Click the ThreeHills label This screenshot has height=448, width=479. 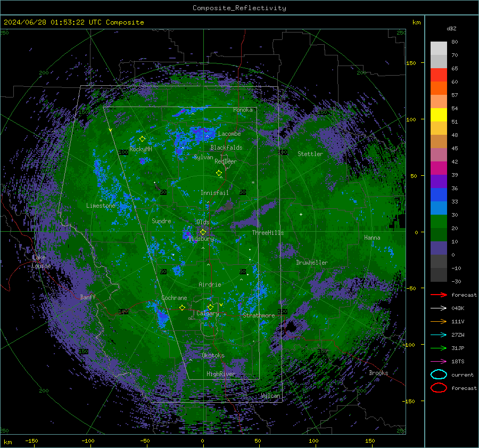tap(268, 233)
